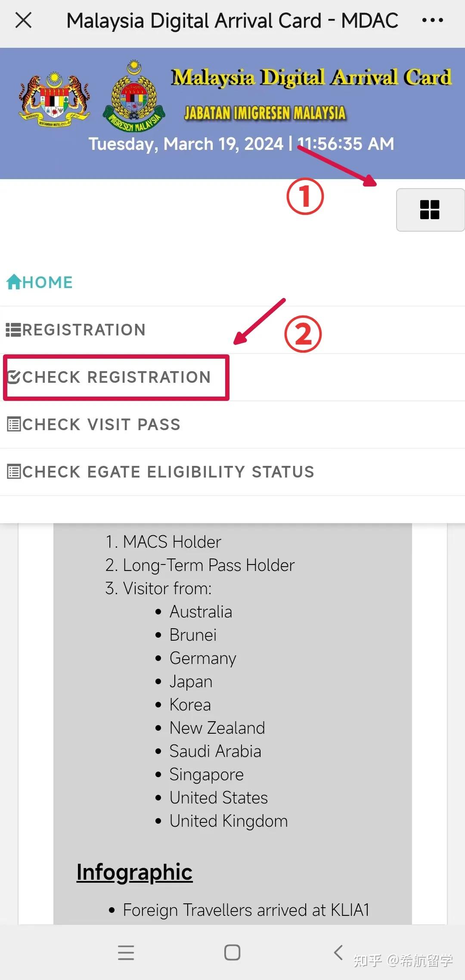
Task: Toggle the grid navigation menu button
Action: pos(430,210)
